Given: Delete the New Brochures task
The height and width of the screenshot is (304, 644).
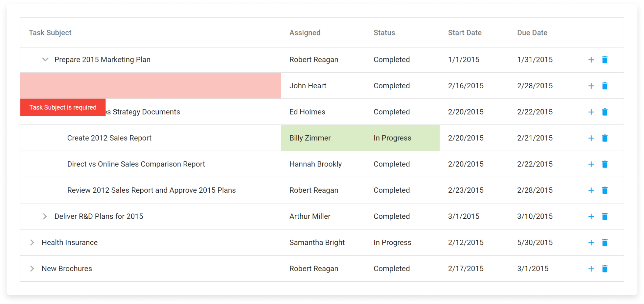Looking at the screenshot, I should coord(605,269).
